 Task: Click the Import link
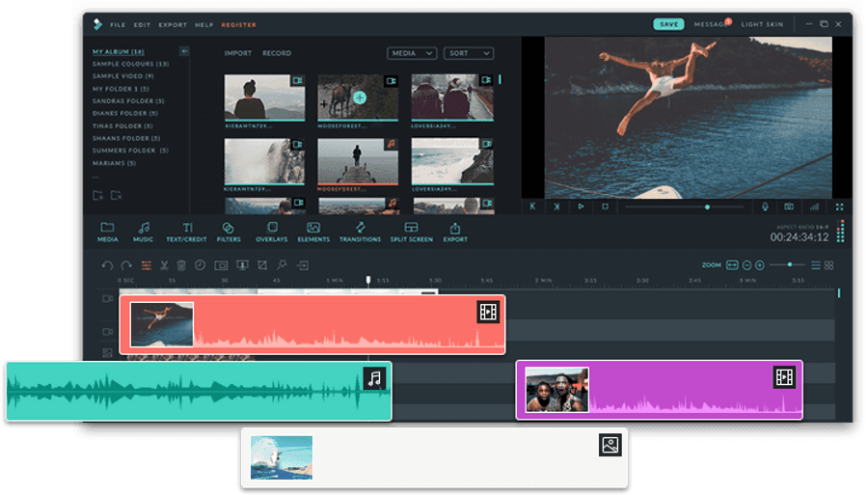click(x=237, y=53)
